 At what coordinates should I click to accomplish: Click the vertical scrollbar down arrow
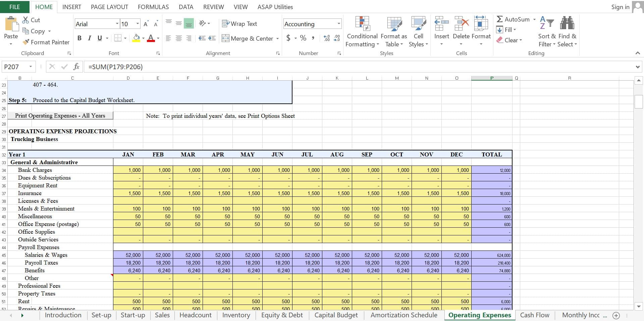(x=639, y=306)
